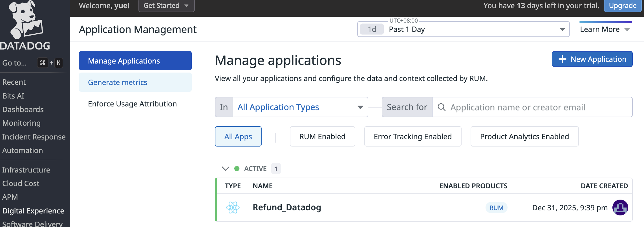Click the 1d time range badge

tap(372, 29)
